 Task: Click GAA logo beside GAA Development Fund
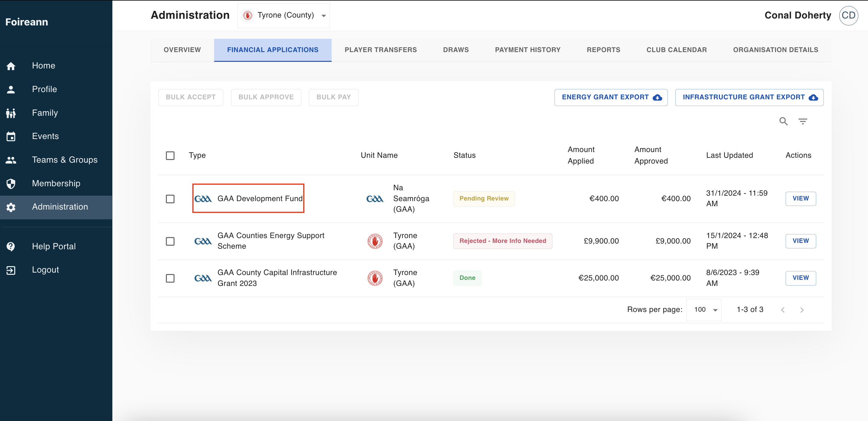(203, 198)
